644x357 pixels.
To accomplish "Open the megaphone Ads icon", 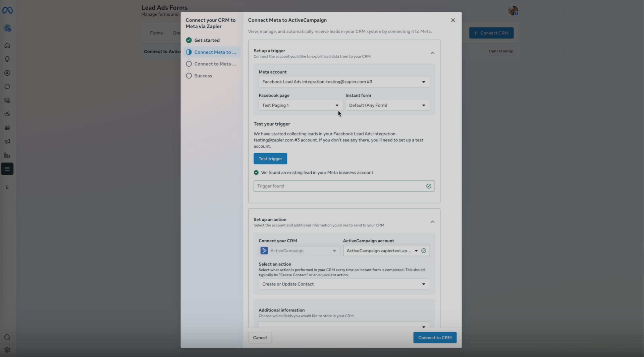I will 7,142.
